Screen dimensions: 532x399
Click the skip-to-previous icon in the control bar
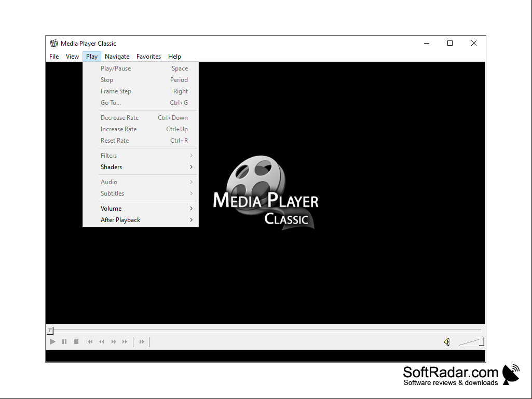pyautogui.click(x=90, y=341)
